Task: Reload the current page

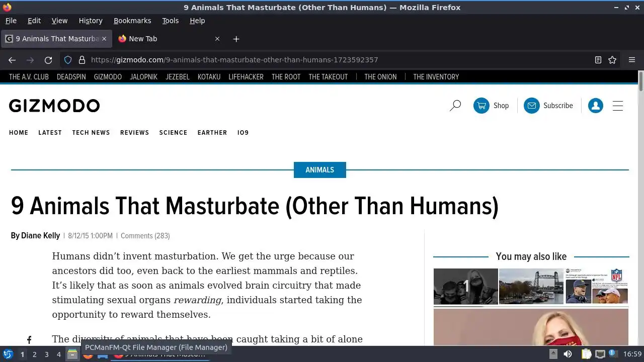Action: 48,60
